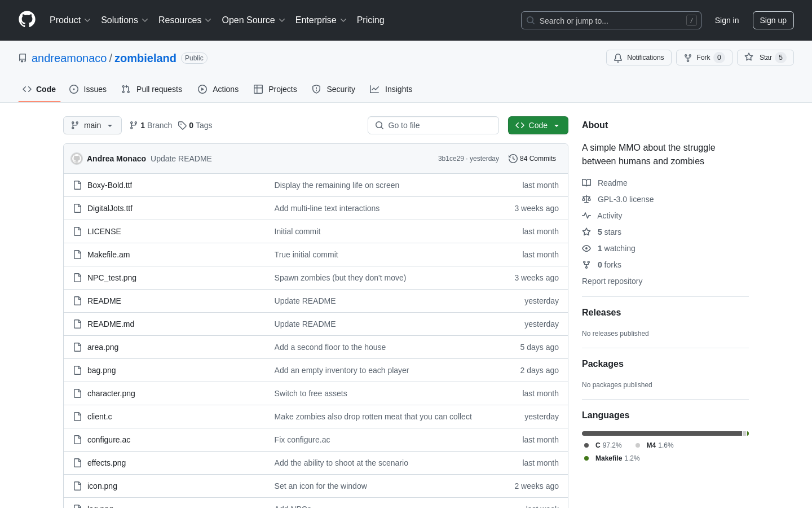Click the commits history clock icon
This screenshot has width=812, height=508.
point(513,159)
